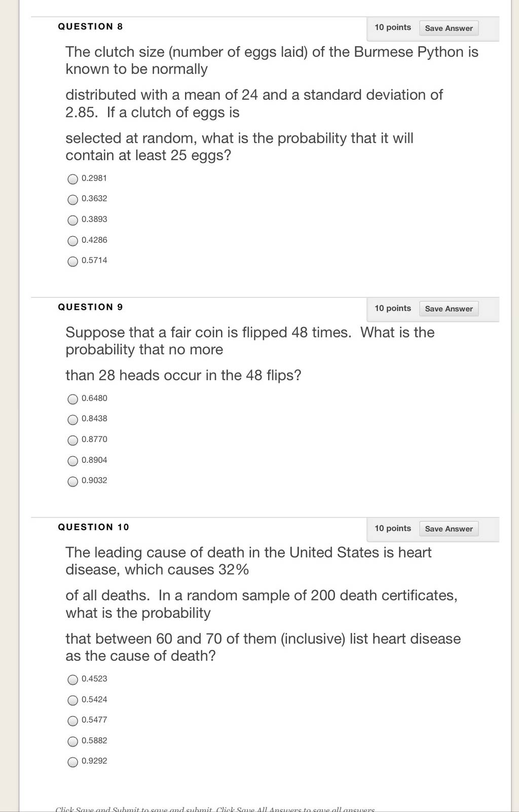519x812 pixels.
Task: Pick the 0.4286 radio option
Action: [x=73, y=241]
